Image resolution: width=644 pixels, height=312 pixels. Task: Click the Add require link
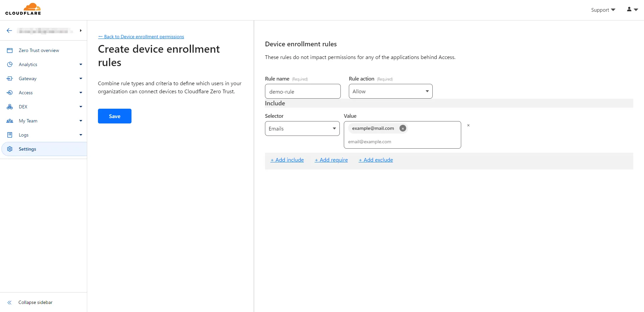(x=331, y=160)
